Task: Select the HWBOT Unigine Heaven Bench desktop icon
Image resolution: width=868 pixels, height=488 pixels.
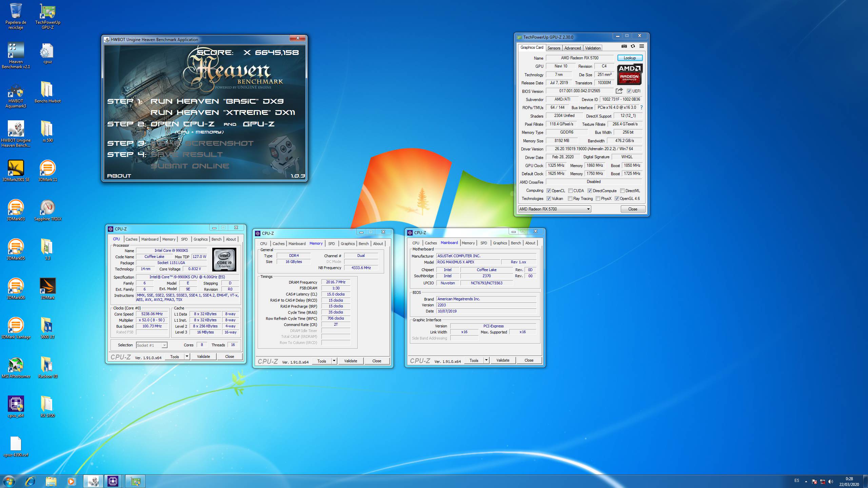Action: point(16,135)
